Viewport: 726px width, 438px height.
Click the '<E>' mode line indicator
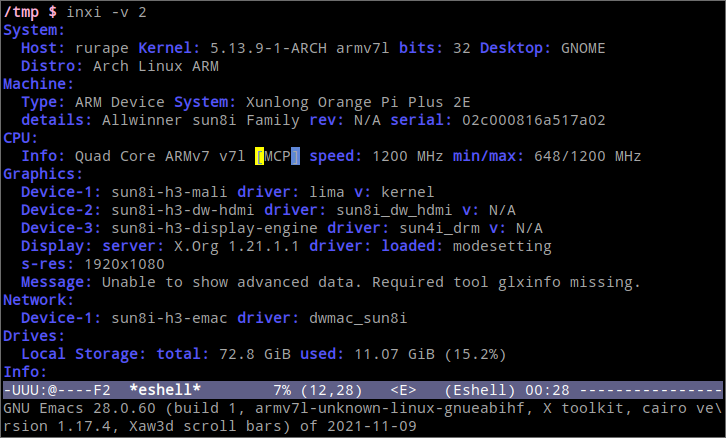[x=403, y=390]
